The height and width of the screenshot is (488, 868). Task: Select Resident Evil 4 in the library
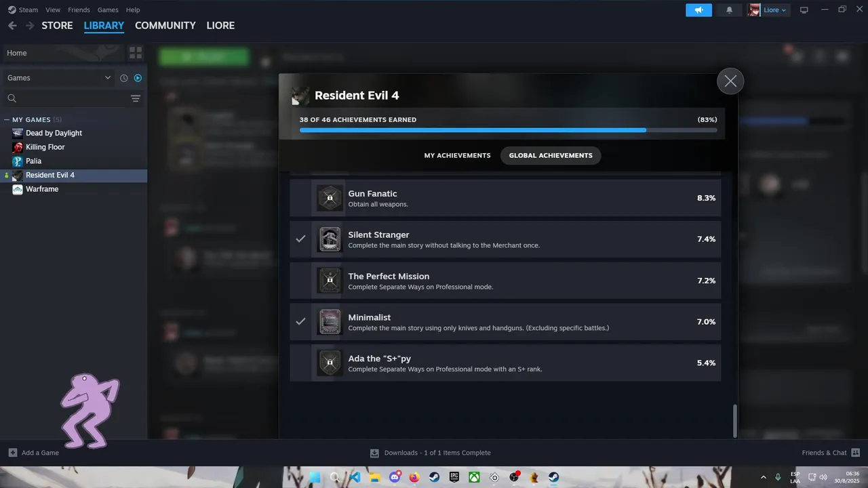point(74,176)
